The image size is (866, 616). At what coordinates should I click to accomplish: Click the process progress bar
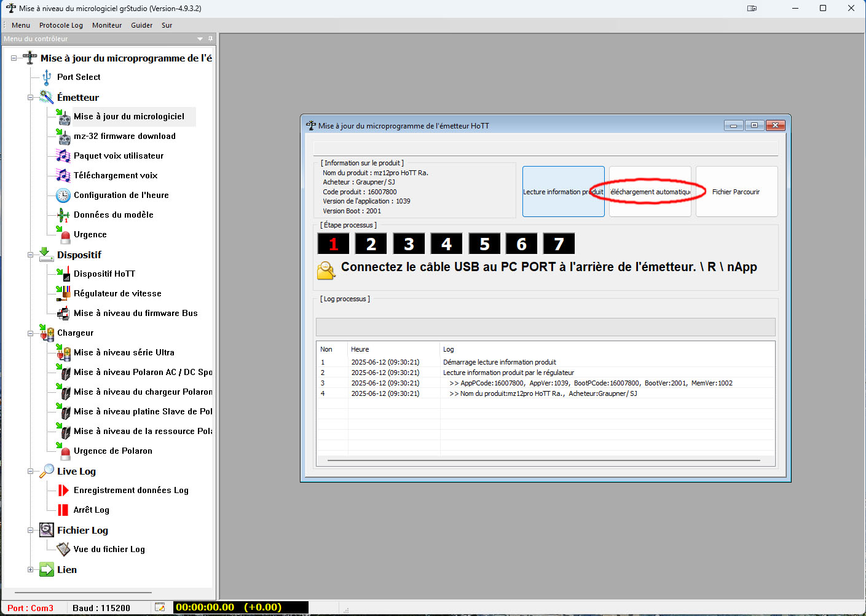point(545,326)
